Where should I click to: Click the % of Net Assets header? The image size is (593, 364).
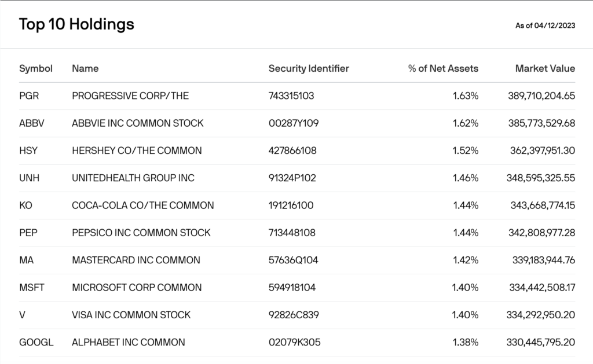coord(443,68)
